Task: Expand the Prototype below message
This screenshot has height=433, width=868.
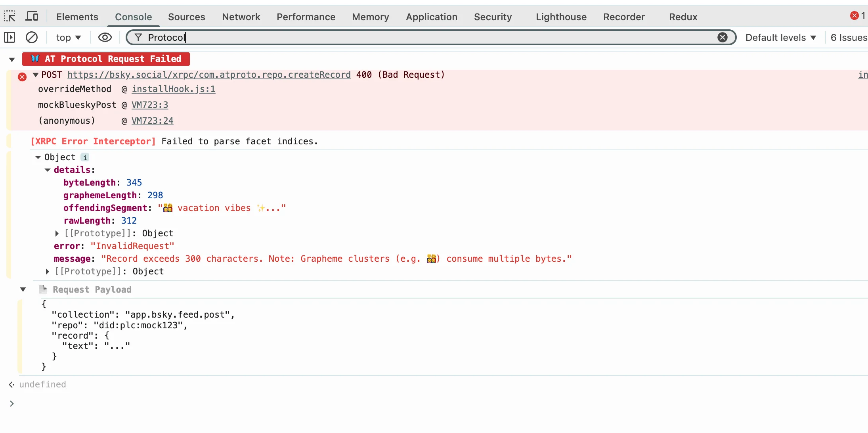Action: (x=47, y=271)
